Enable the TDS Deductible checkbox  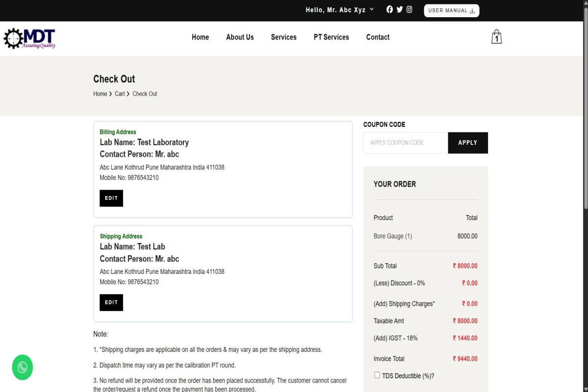coord(377,375)
